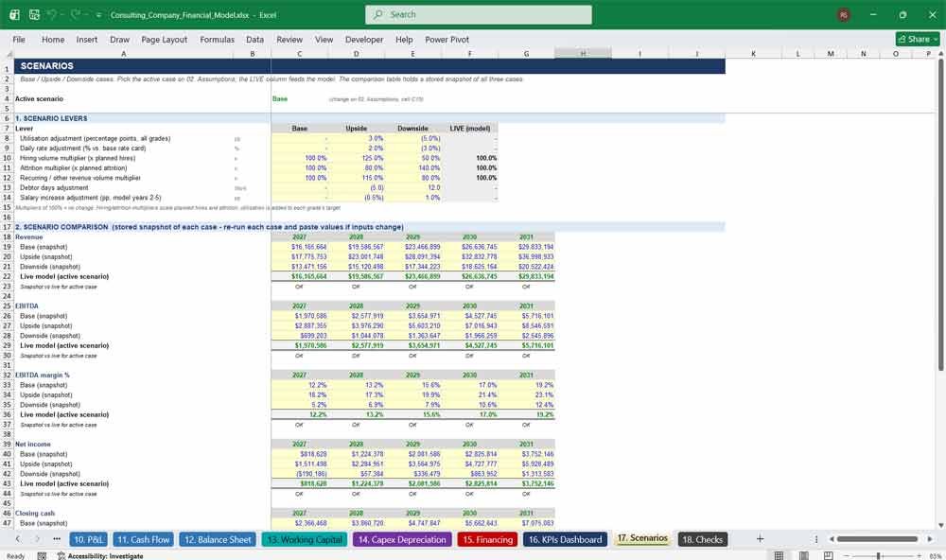Click the vertical scrollbar thumb
The width and height of the screenshot is (946, 560).
click(x=940, y=215)
